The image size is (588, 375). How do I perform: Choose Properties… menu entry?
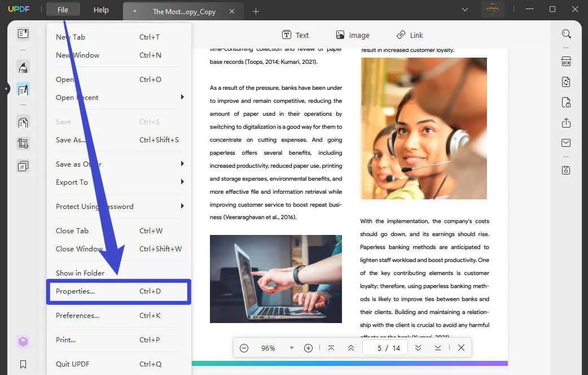tap(119, 291)
